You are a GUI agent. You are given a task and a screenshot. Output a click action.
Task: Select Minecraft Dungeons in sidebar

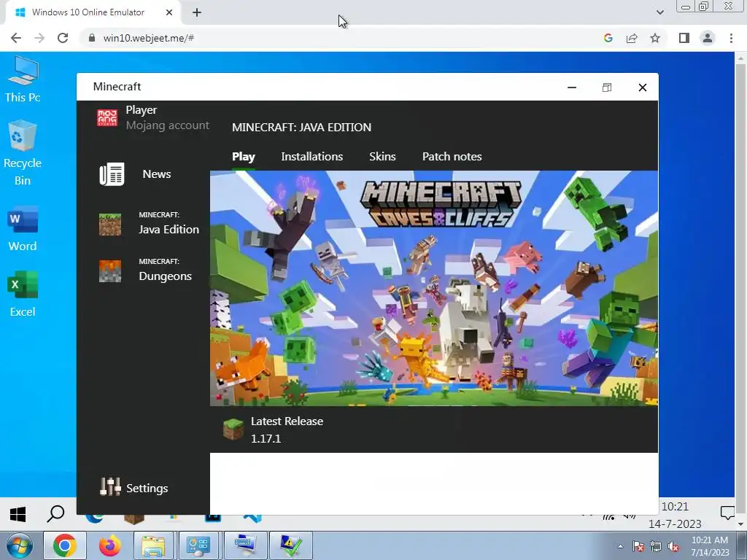(145, 271)
